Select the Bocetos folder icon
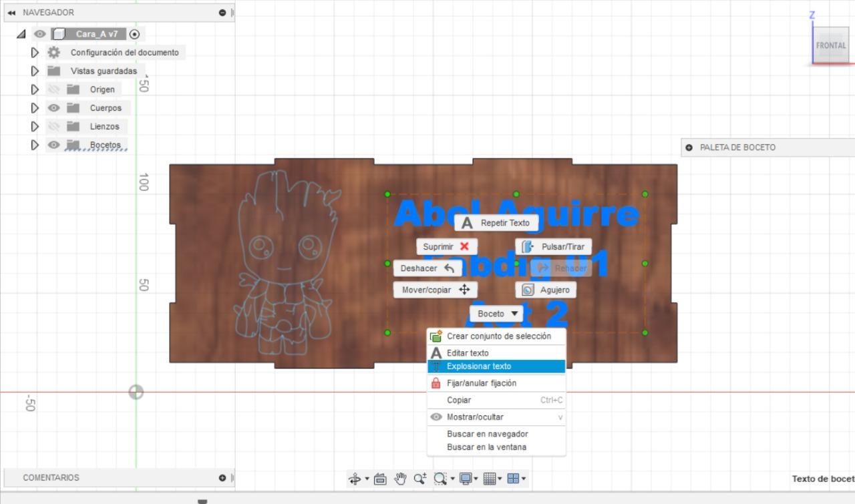This screenshot has width=855, height=504. (73, 145)
